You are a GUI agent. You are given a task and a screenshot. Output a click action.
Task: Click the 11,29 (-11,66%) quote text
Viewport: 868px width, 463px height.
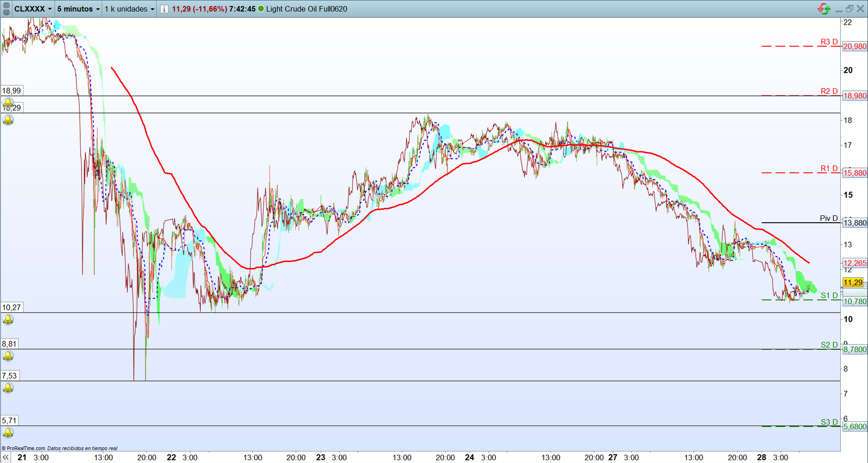point(199,9)
